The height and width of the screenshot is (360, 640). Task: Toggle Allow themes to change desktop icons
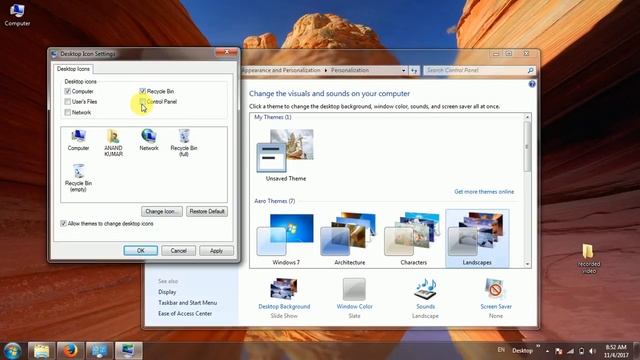pyautogui.click(x=63, y=224)
